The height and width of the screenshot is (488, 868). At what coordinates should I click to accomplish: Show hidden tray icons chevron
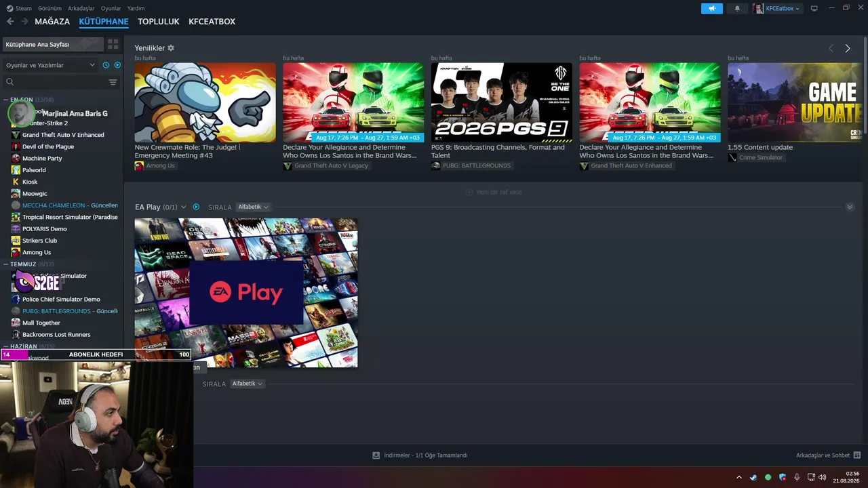click(x=739, y=477)
